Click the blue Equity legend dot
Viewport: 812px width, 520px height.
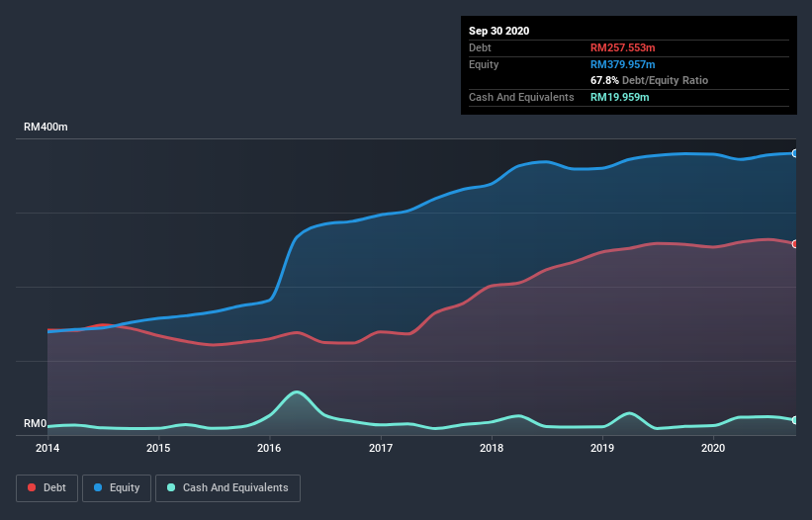click(98, 487)
